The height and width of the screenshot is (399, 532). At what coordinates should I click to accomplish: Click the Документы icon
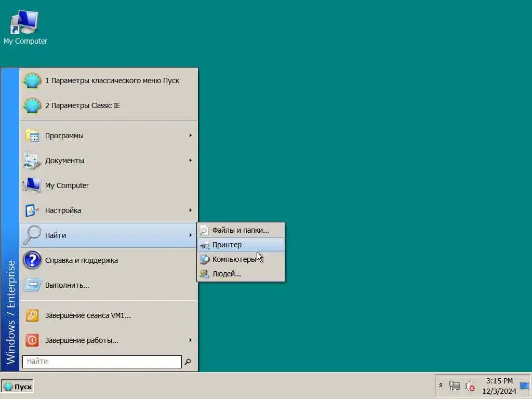[x=32, y=161]
